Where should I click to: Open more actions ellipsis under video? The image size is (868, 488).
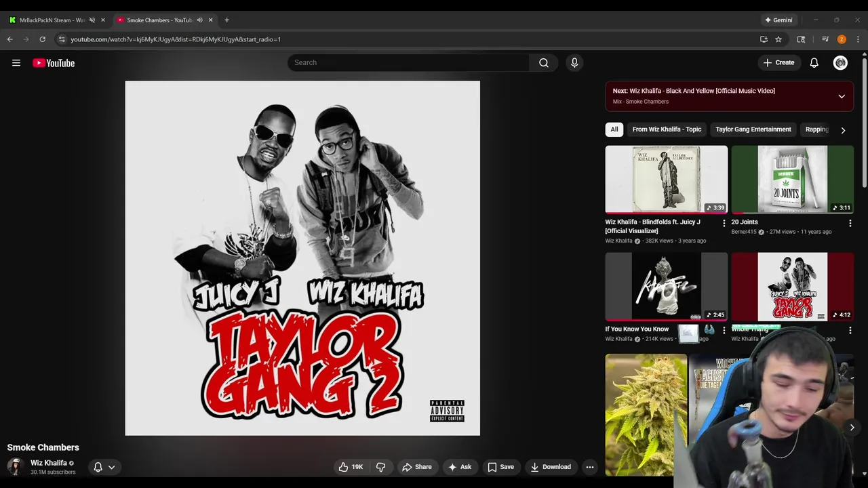coord(590,467)
